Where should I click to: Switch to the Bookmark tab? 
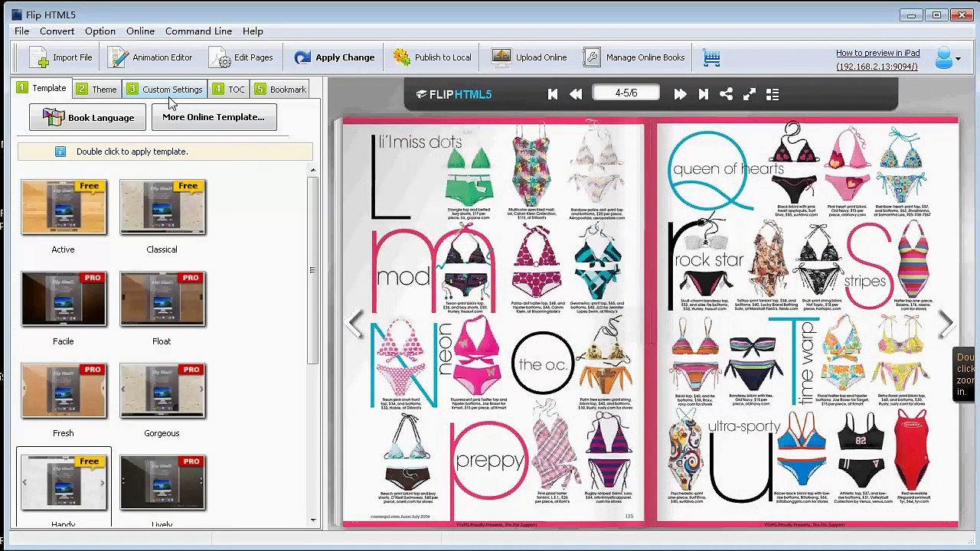pos(280,90)
